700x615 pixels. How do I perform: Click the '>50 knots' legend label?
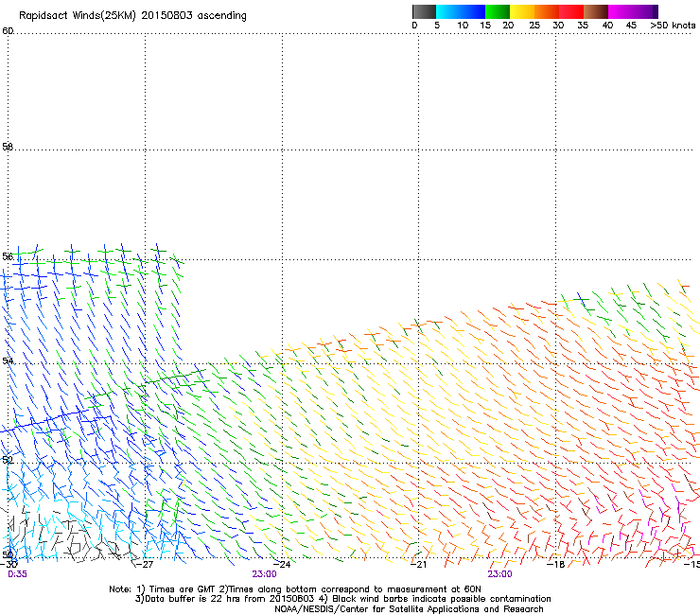(673, 26)
